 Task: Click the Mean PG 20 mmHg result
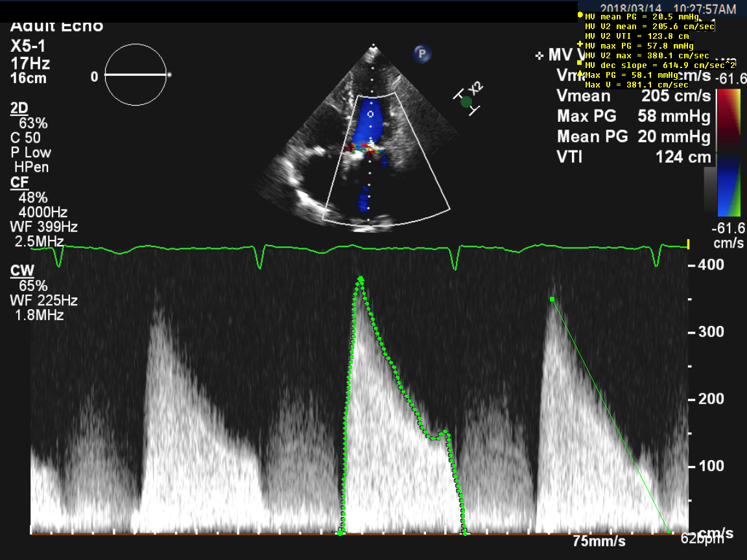(x=633, y=137)
